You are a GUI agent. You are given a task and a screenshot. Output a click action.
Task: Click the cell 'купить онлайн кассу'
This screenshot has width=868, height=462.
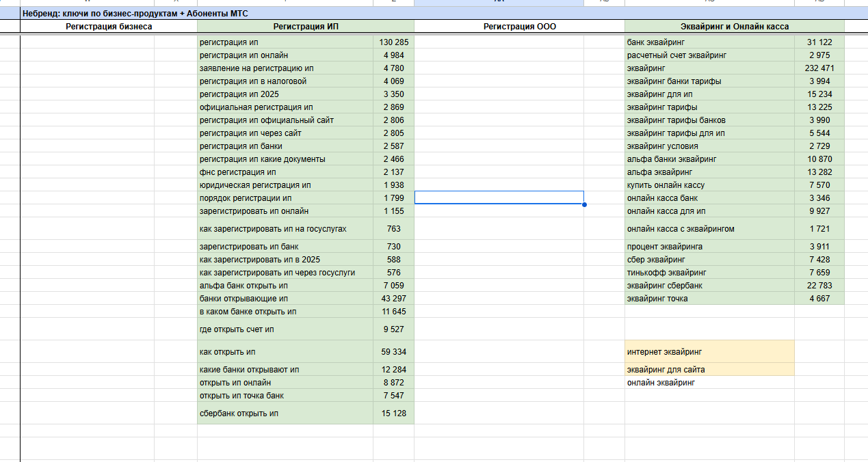pyautogui.click(x=710, y=185)
